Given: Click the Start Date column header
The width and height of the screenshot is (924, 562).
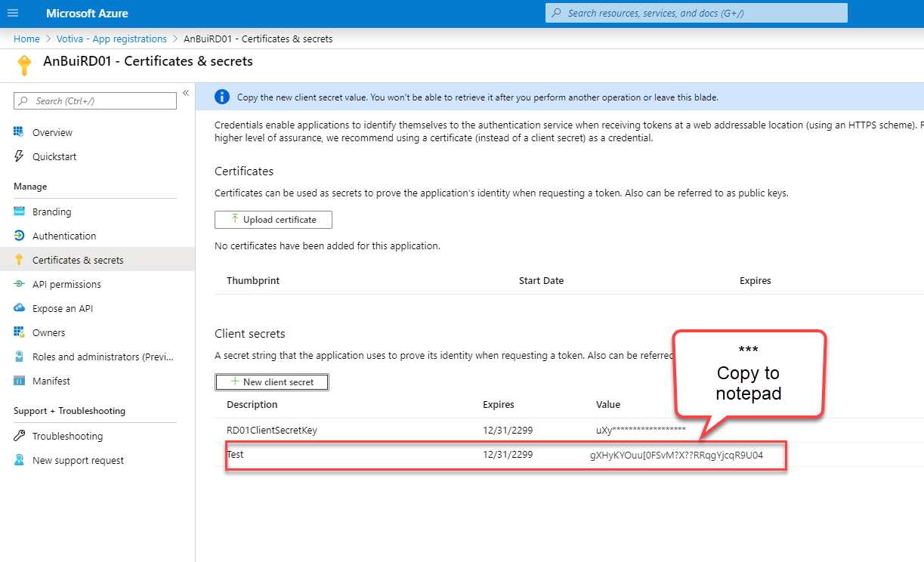Looking at the screenshot, I should [x=541, y=280].
